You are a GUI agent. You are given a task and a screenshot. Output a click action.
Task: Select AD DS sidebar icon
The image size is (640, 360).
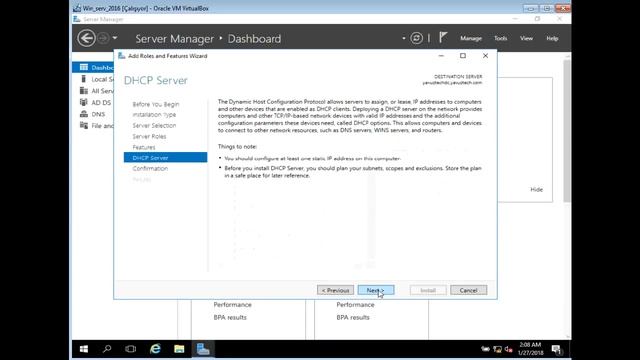click(x=84, y=102)
